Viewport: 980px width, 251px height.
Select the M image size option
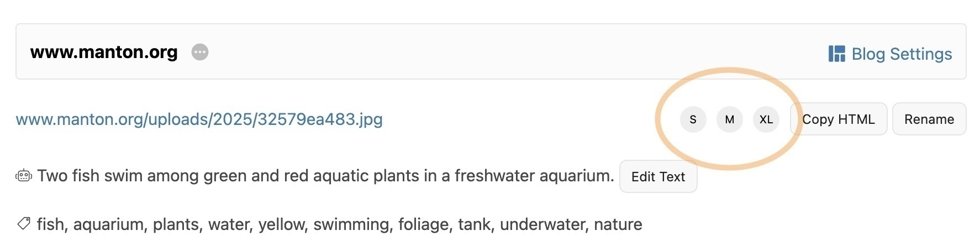coord(729,119)
